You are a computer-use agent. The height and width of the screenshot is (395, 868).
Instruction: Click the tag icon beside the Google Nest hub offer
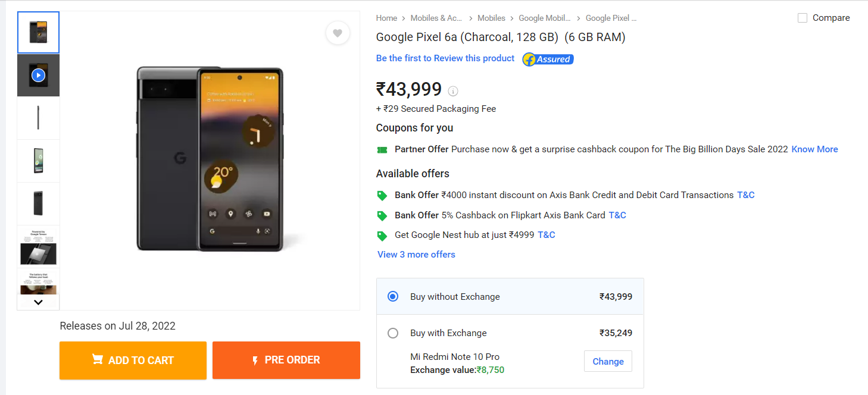[383, 234]
